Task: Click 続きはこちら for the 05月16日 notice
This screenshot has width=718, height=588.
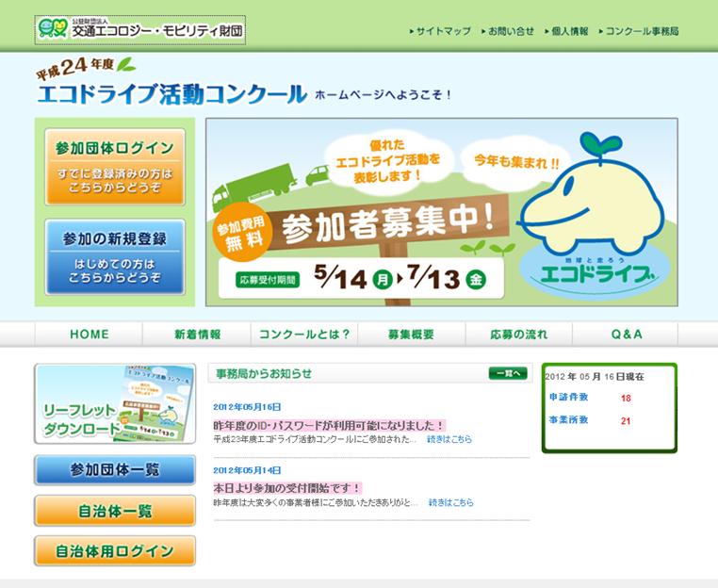Action: pos(449,439)
